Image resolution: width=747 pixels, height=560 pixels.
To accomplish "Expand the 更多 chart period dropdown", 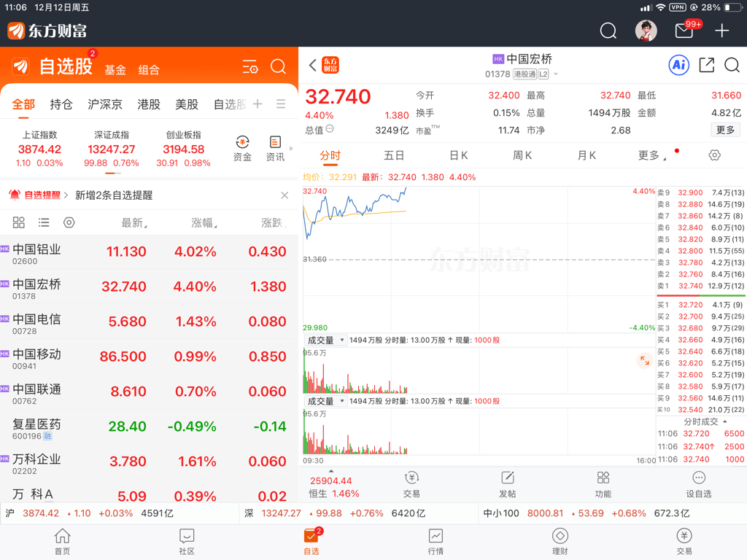I will (651, 155).
